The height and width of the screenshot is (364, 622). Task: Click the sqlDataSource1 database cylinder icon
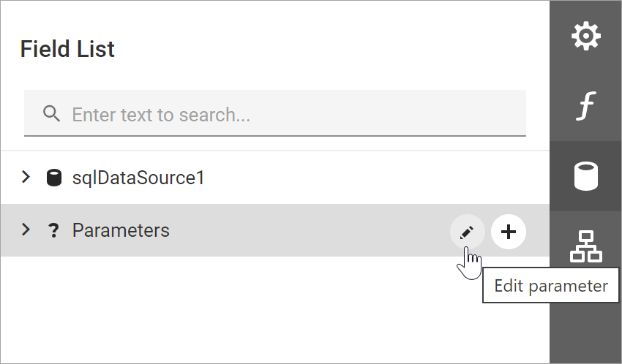point(54,178)
